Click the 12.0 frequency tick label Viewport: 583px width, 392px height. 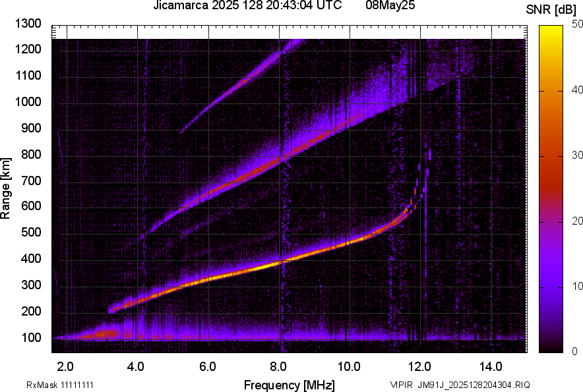419,367
